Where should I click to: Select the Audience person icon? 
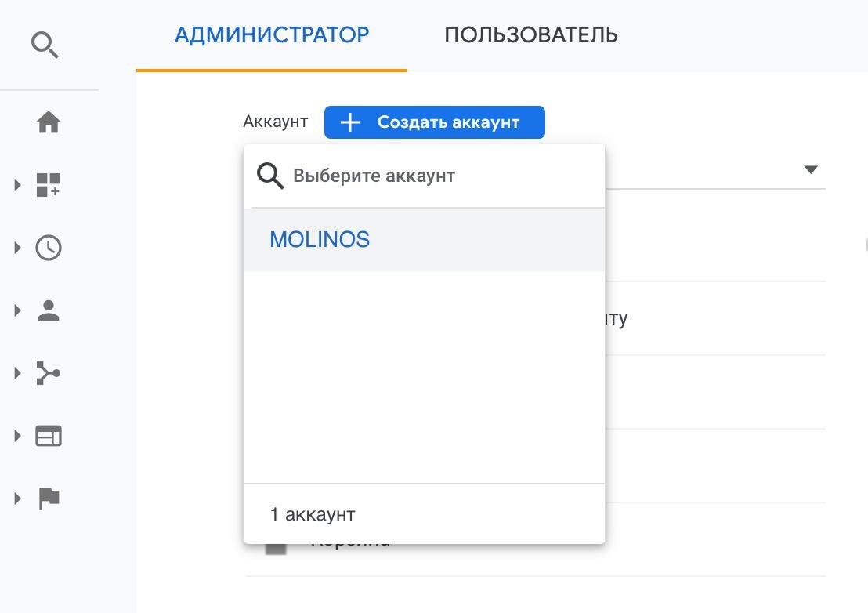point(49,310)
